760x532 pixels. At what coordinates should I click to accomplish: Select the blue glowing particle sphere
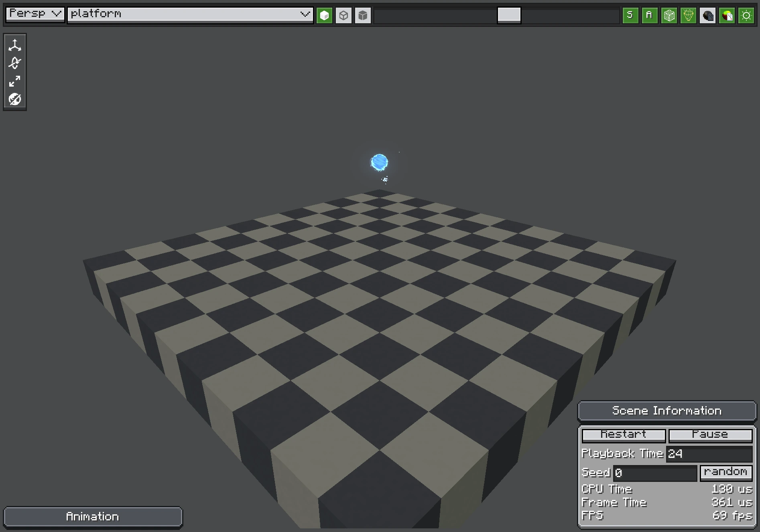[x=379, y=162]
